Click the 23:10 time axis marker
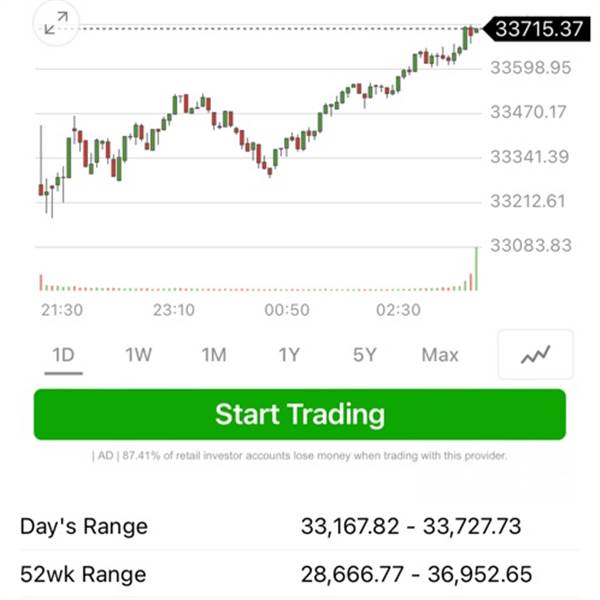 [174, 310]
